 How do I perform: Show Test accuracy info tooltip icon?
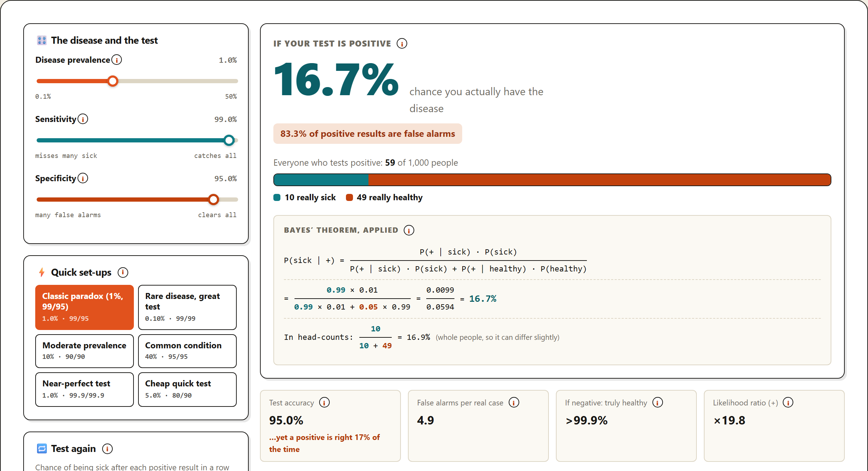(x=324, y=402)
